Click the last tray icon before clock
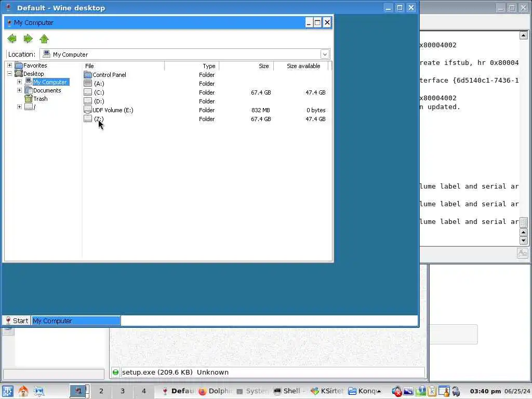The width and height of the screenshot is (532, 399). [456, 391]
